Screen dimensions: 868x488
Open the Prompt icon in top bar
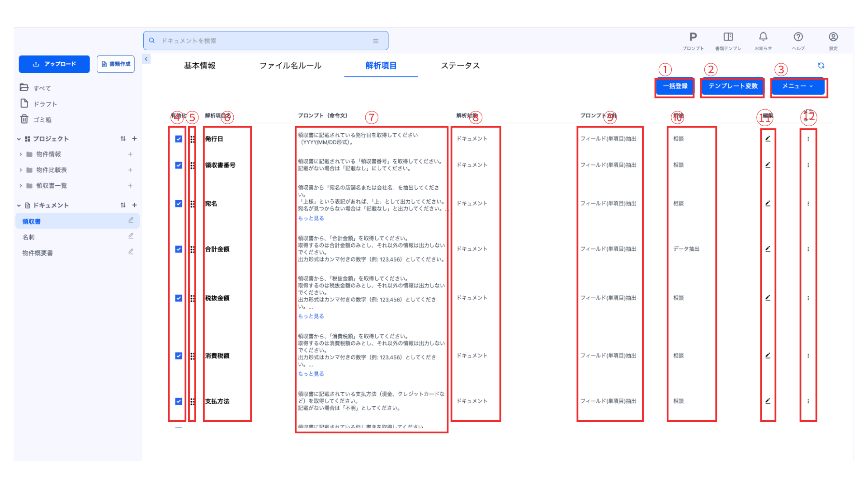tap(693, 37)
